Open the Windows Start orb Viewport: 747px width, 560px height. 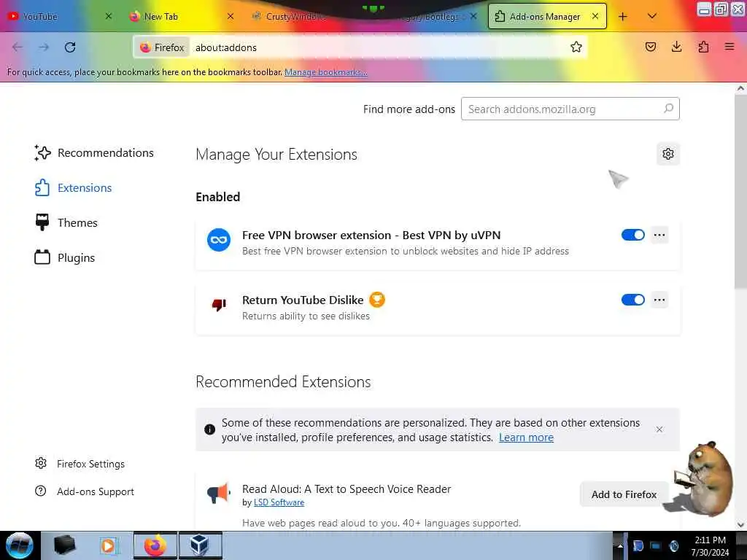pos(18,545)
